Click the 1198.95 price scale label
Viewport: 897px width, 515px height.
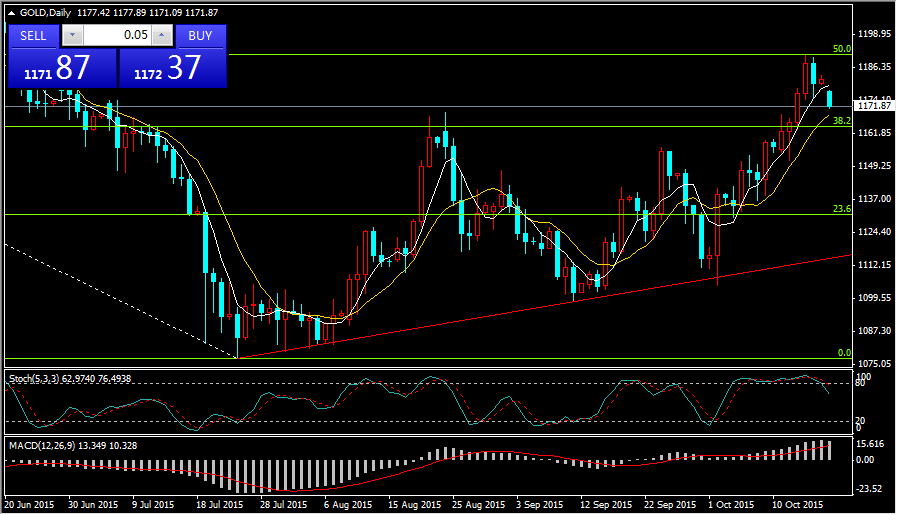click(875, 34)
